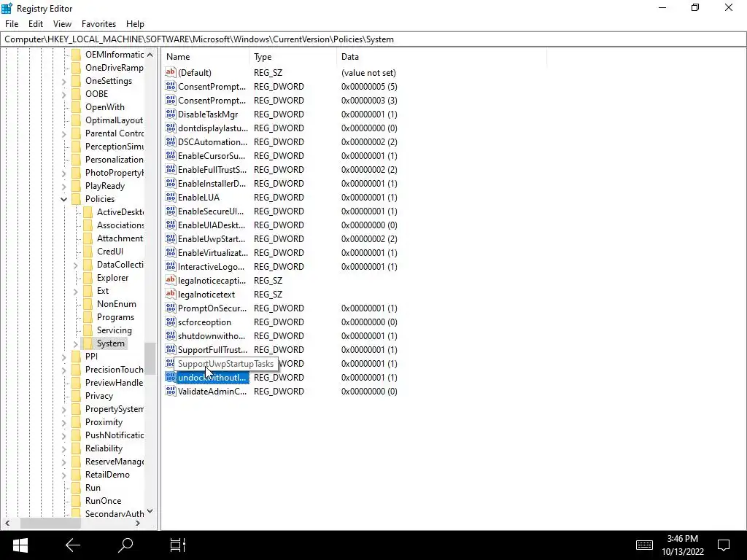Click the folder icon next to RunOnce

pyautogui.click(x=76, y=501)
